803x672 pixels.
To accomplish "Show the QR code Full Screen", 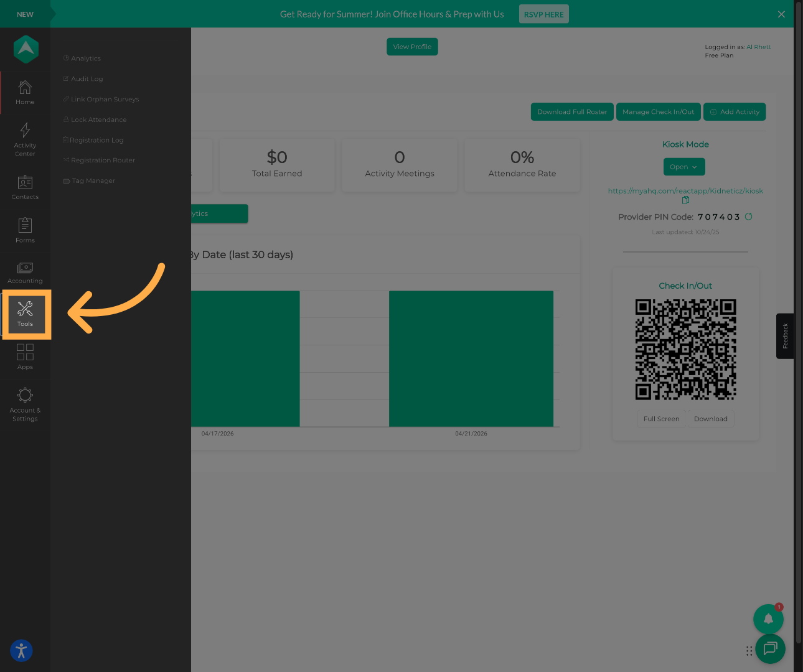I will [x=661, y=419].
